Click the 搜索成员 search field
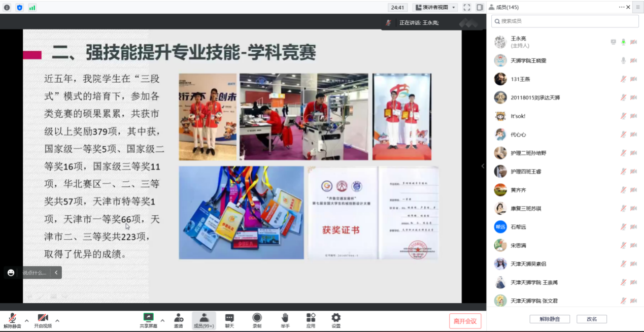Image resolution: width=644 pixels, height=332 pixels. [565, 21]
